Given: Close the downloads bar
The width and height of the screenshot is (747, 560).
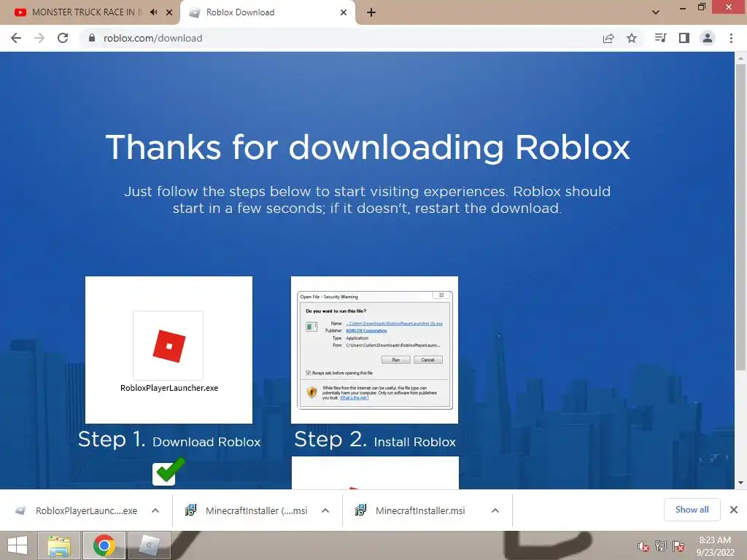Looking at the screenshot, I should coord(734,510).
